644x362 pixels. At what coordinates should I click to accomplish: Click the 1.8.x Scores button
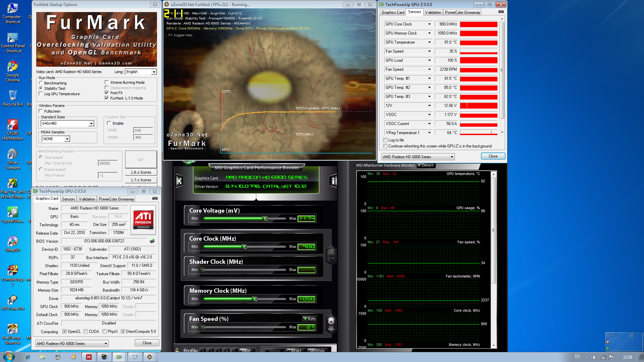click(x=141, y=172)
